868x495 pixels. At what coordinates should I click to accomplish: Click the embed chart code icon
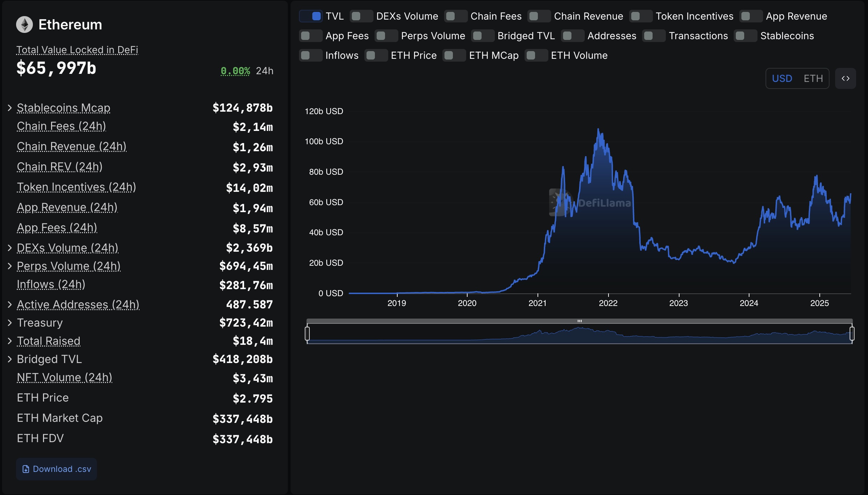tap(845, 78)
